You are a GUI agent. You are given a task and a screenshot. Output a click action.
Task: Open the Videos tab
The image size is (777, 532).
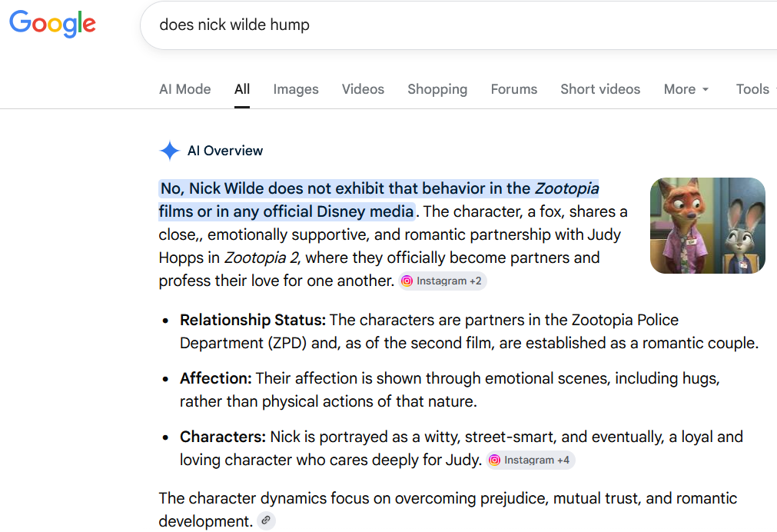pos(363,89)
